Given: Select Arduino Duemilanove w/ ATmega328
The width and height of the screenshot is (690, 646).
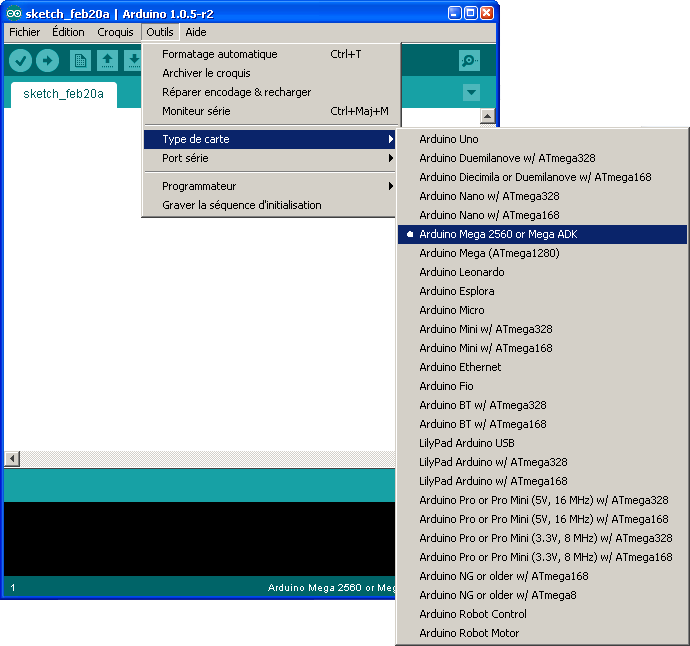Looking at the screenshot, I should tap(542, 158).
